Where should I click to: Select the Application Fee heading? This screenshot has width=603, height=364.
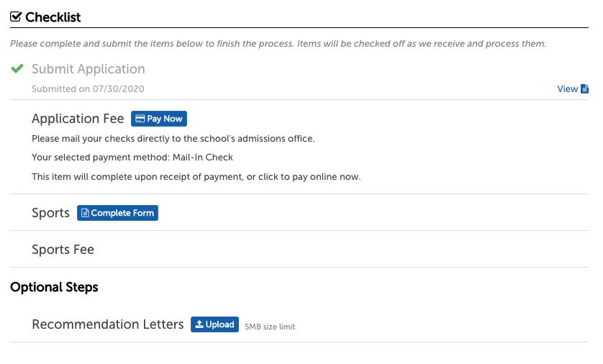pyautogui.click(x=78, y=119)
